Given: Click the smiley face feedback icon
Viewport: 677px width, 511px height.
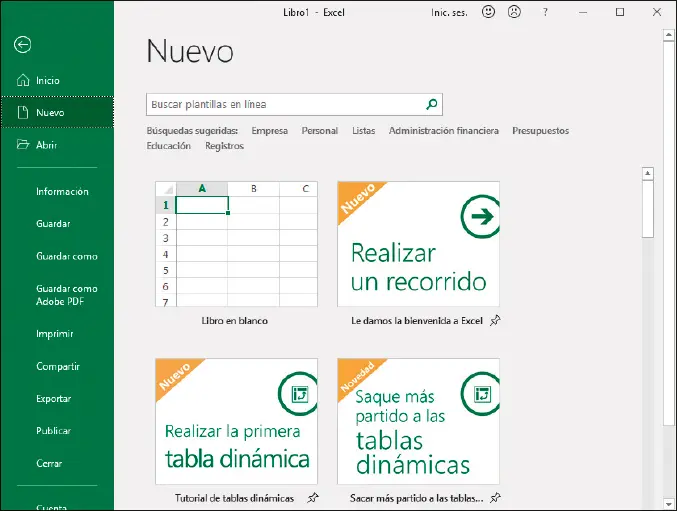Looking at the screenshot, I should point(488,12).
